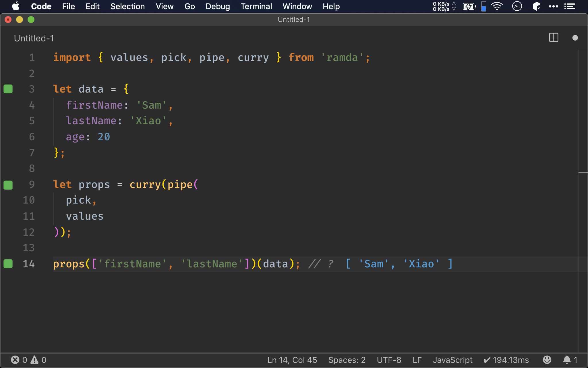Click the LF end-of-line selector

(x=417, y=360)
